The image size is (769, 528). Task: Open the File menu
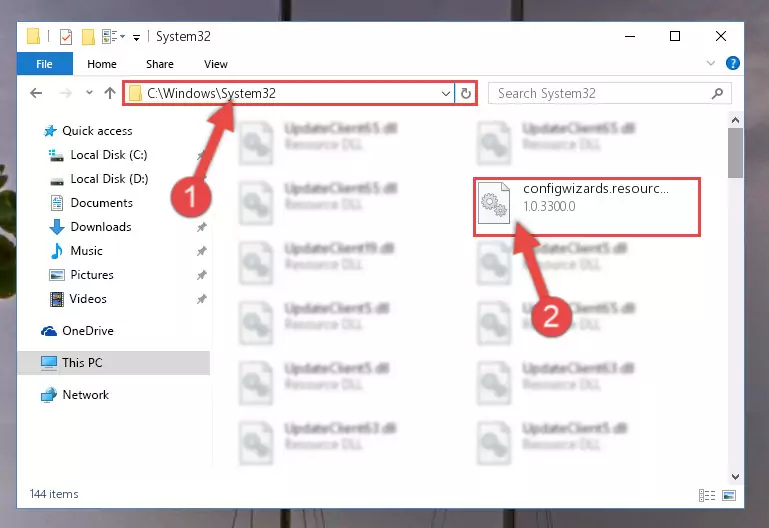[x=45, y=64]
